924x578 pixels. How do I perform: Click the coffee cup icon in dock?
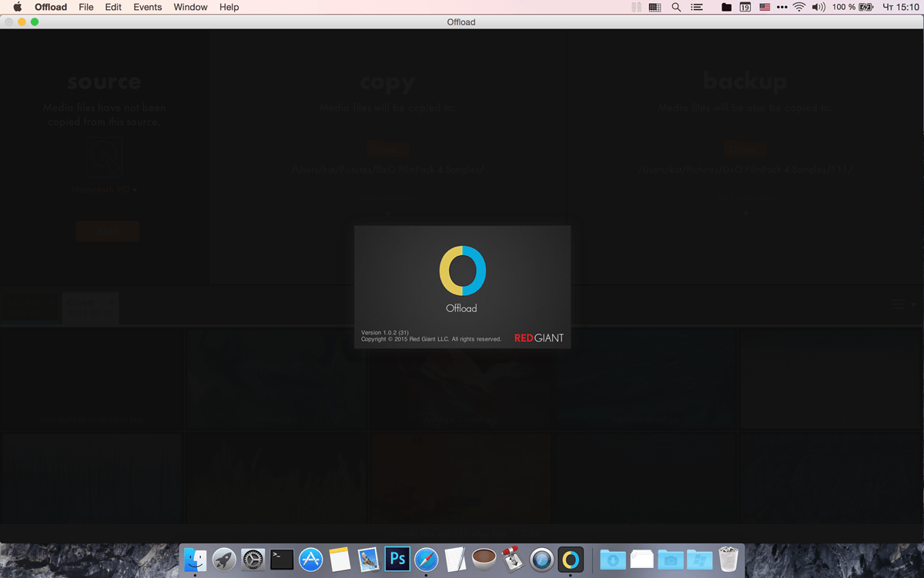click(484, 559)
